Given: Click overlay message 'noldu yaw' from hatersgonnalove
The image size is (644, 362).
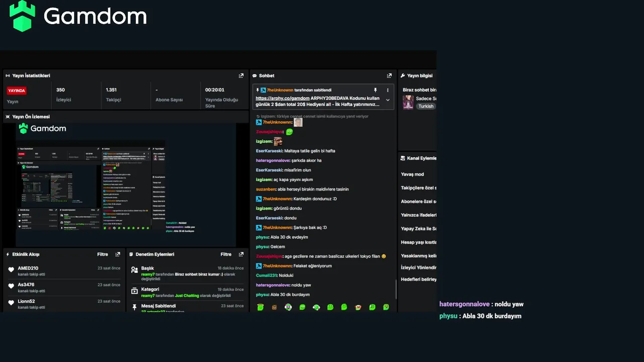Looking at the screenshot, I should pyautogui.click(x=509, y=304).
